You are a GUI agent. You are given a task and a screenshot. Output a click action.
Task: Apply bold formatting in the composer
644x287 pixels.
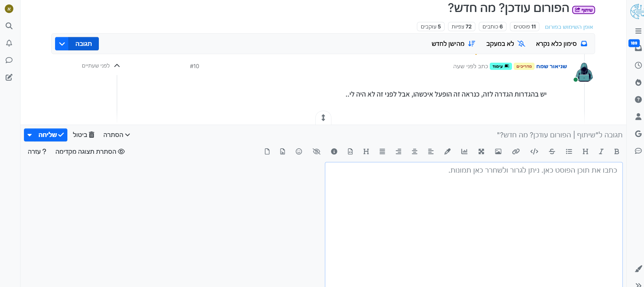click(x=617, y=151)
